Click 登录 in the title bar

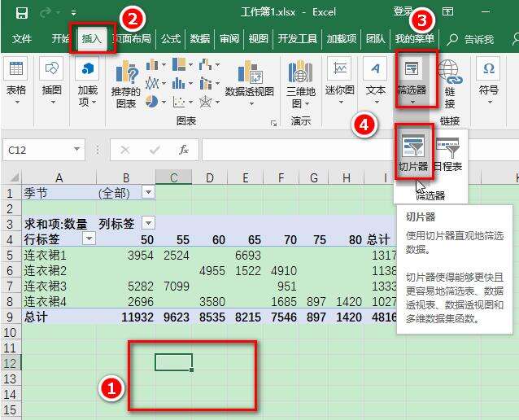(403, 12)
